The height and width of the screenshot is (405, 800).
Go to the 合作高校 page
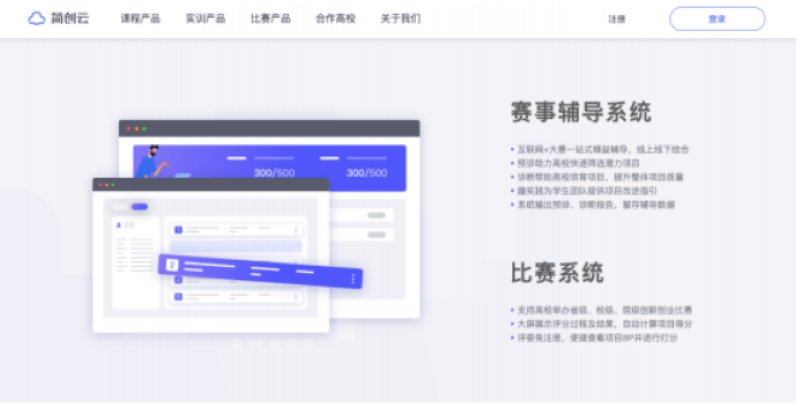click(335, 19)
